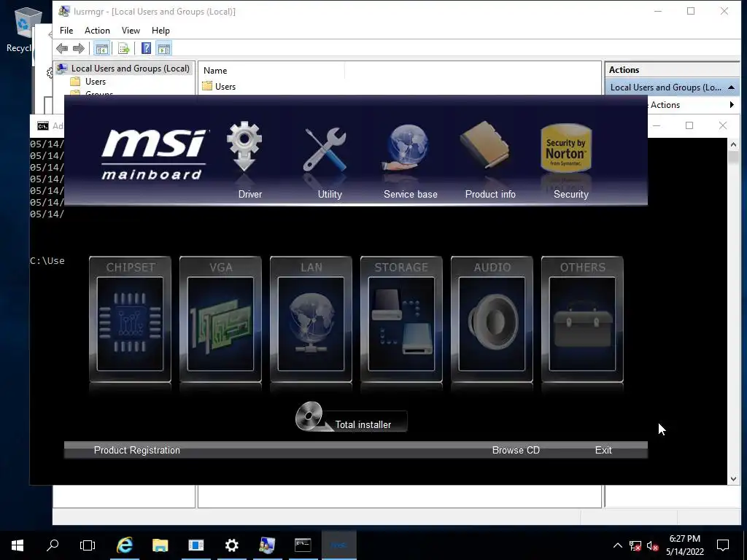Select the OTHERS toolbox card
747x560 pixels.
583,319
